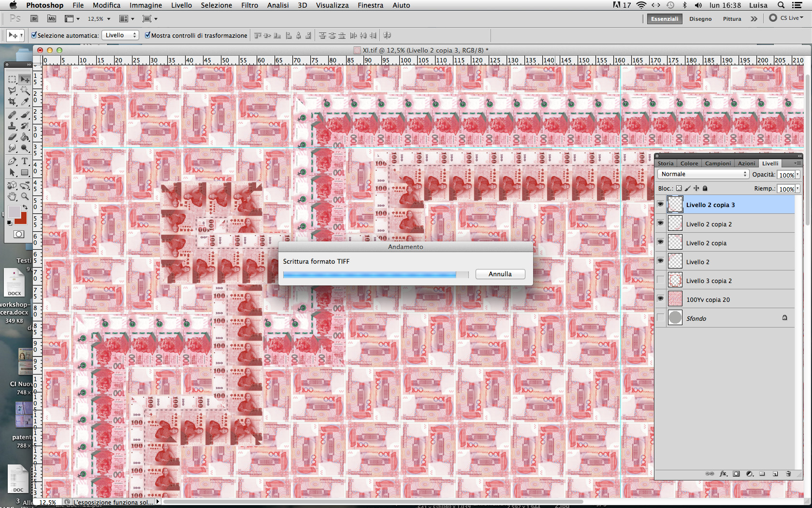Create a new adjustment layer
This screenshot has width=812, height=508.
tap(749, 474)
